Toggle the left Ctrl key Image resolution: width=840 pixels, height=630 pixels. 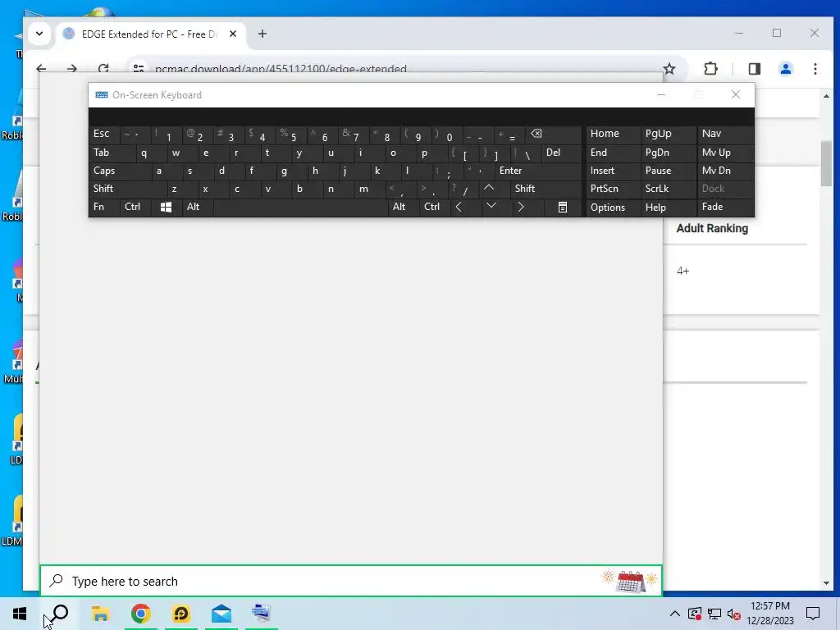coord(135,207)
